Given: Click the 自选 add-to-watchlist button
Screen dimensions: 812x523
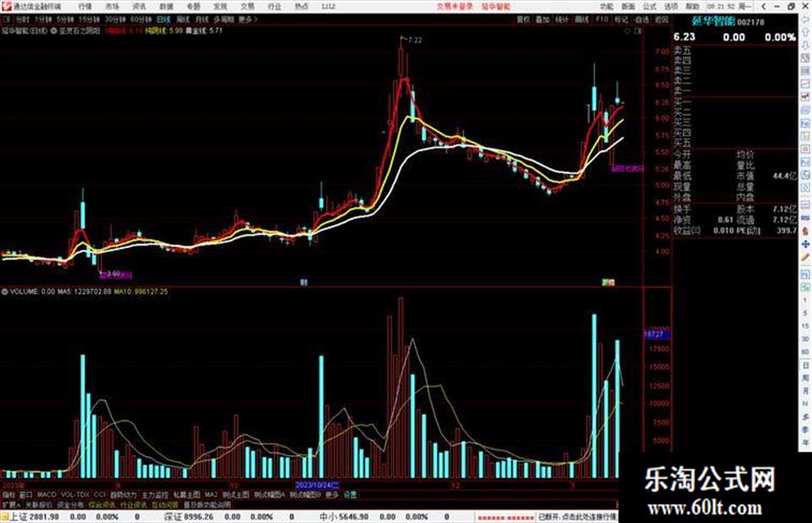Looking at the screenshot, I should [641, 19].
